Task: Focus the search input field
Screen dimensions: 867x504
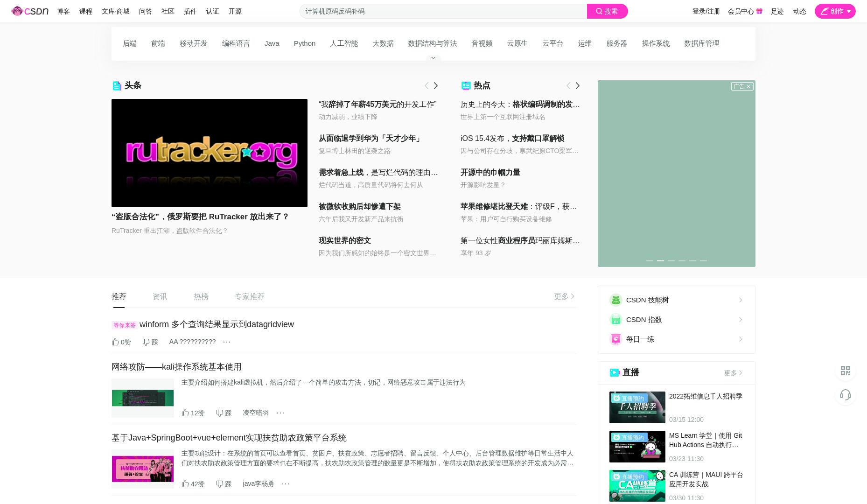Action: (443, 11)
